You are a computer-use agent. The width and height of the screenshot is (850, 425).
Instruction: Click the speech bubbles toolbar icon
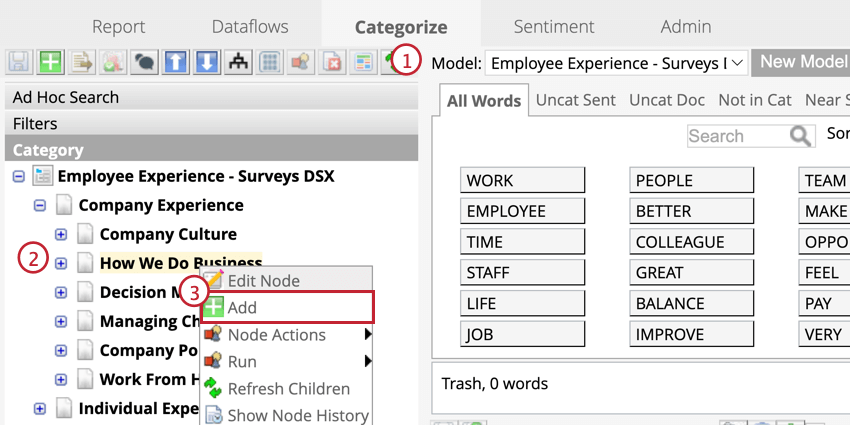pos(144,62)
